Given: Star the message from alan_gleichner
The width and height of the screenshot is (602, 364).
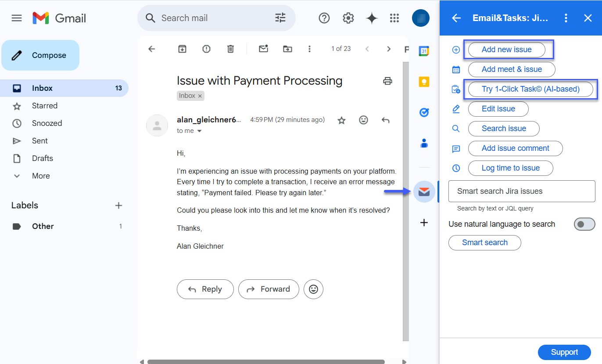Looking at the screenshot, I should pyautogui.click(x=341, y=119).
